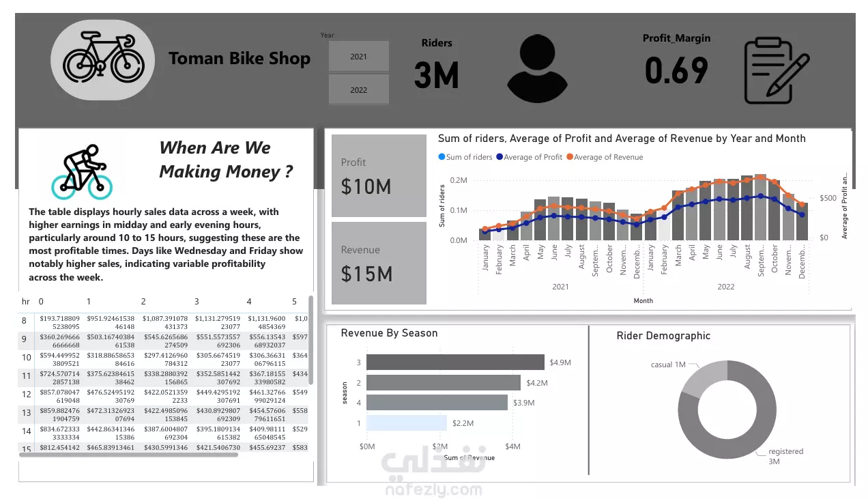Click the clipboard and pencil icon

pyautogui.click(x=776, y=71)
